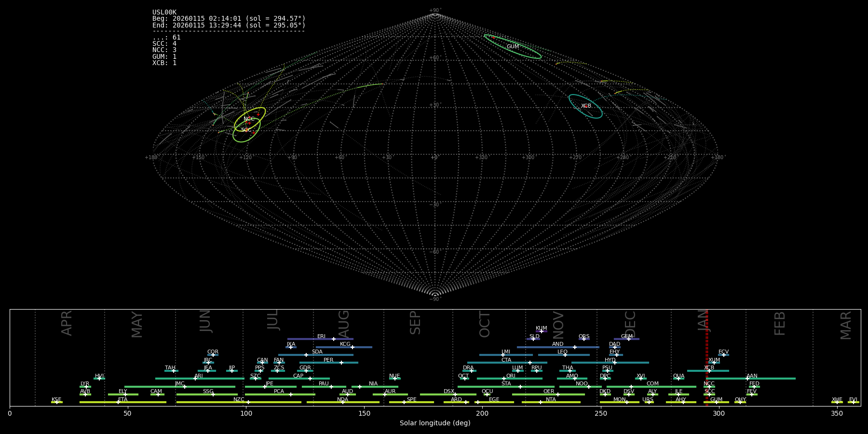Image resolution: width=868 pixels, height=434 pixels.
Task: Click the COM shower label in the timeline
Action: 652,384
